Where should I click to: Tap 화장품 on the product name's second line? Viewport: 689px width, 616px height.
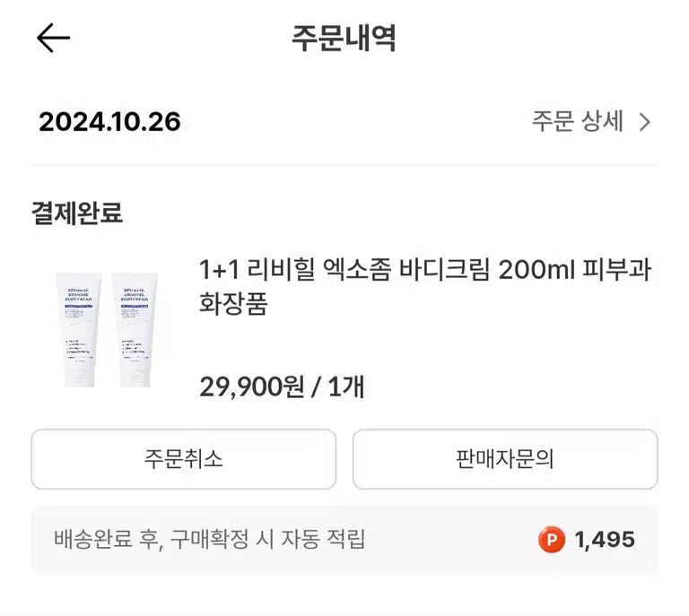[233, 303]
